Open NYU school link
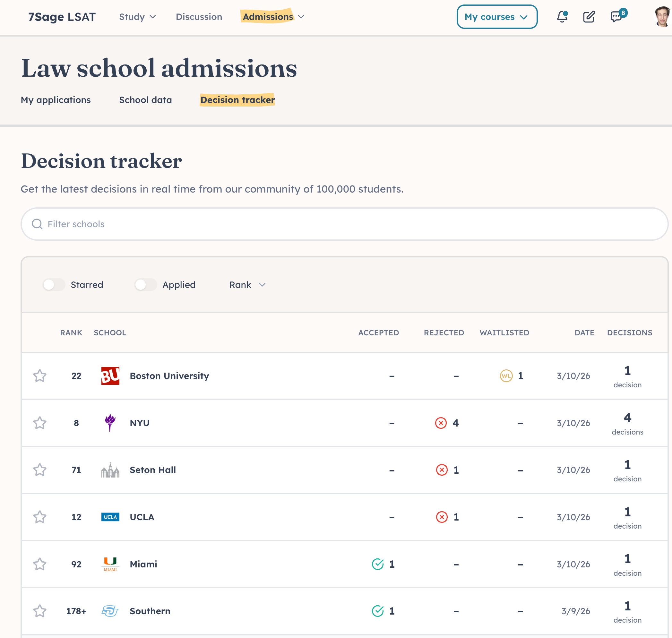 (139, 423)
